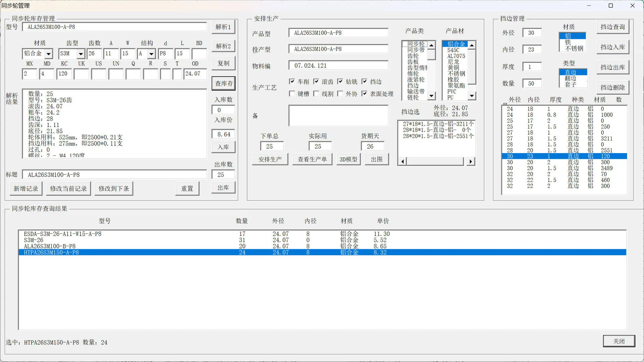The image size is (644, 362).
Task: Toggle the 滚齿 checkbox
Action: 316,82
